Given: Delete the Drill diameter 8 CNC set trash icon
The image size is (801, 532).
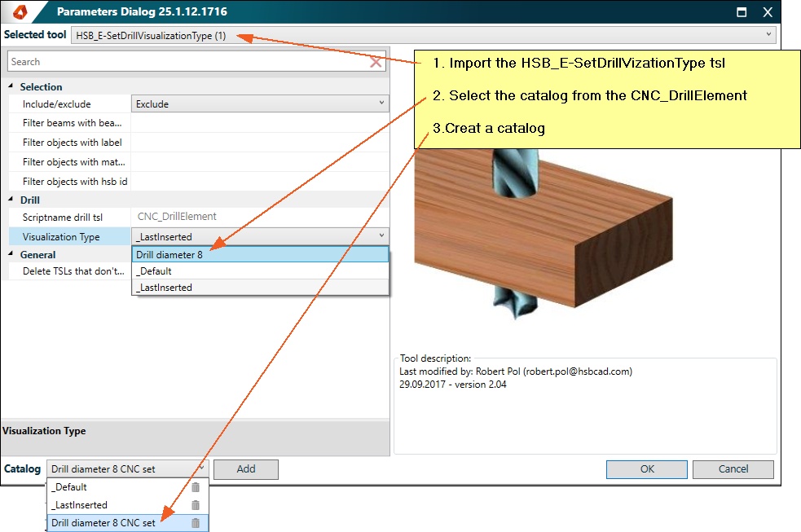Looking at the screenshot, I should click(195, 523).
